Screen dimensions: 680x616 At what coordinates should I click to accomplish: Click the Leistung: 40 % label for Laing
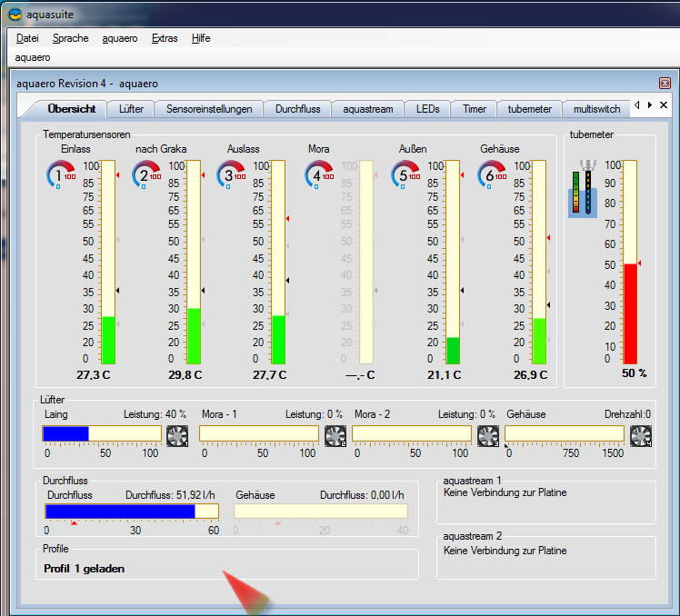[155, 414]
